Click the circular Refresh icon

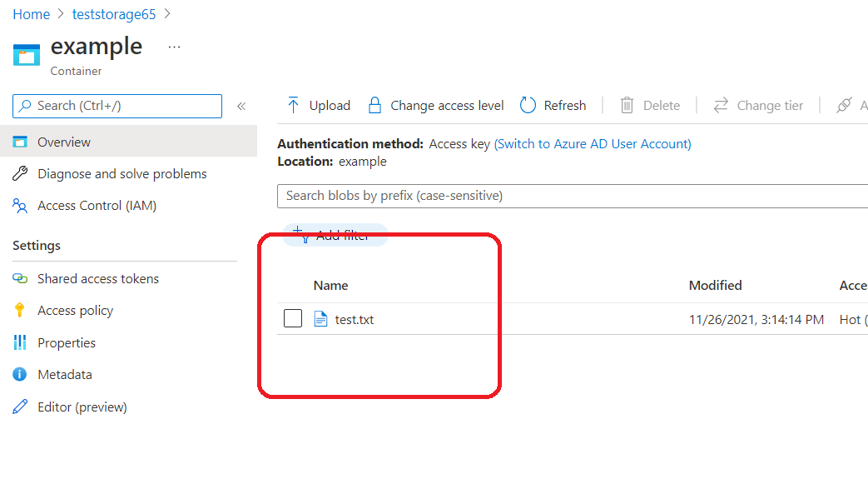click(528, 105)
